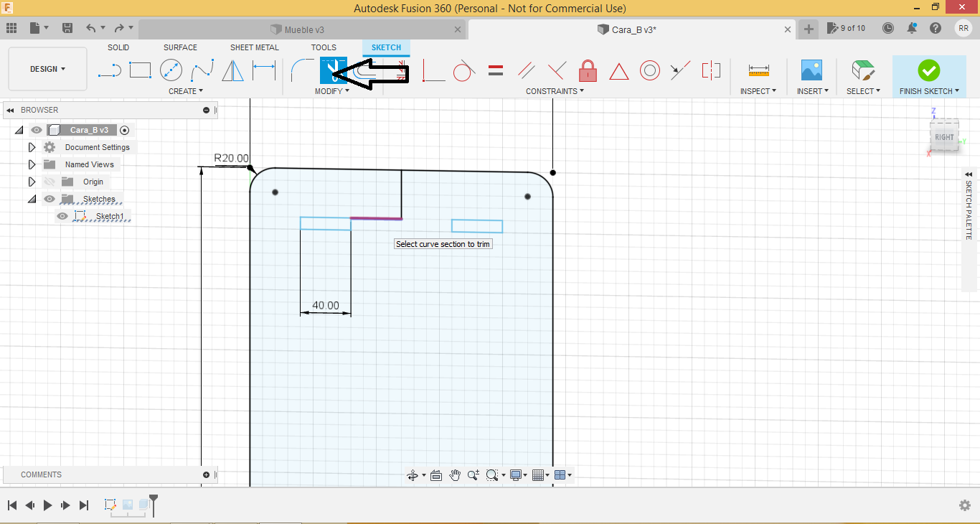The image size is (980, 524).
Task: Open the Help question mark menu
Action: tap(936, 28)
